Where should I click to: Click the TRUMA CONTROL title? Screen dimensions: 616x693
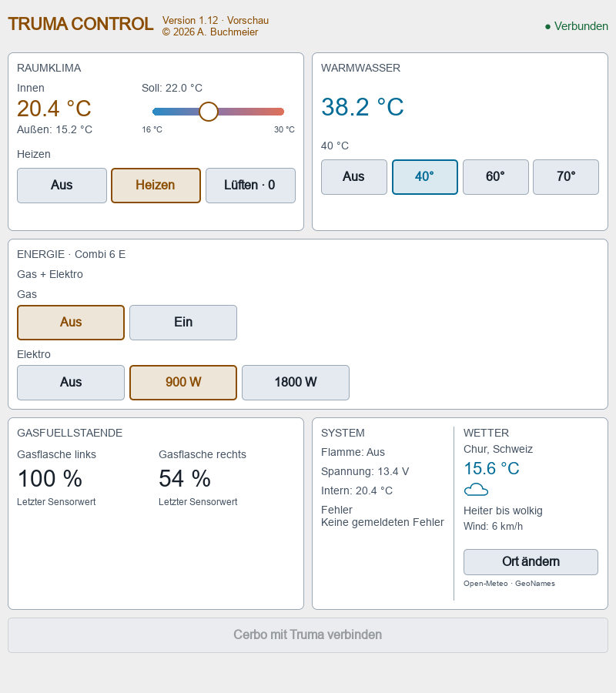click(81, 25)
